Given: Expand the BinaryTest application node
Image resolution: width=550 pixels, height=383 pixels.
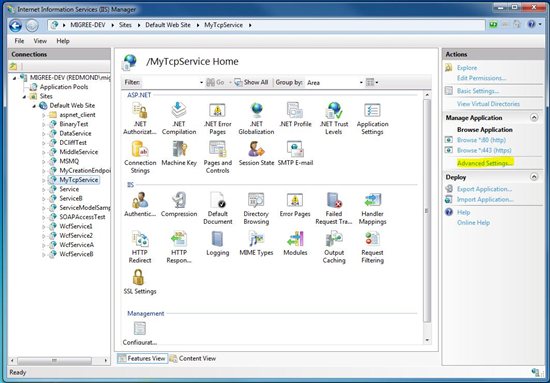Looking at the screenshot, I should pyautogui.click(x=44, y=124).
